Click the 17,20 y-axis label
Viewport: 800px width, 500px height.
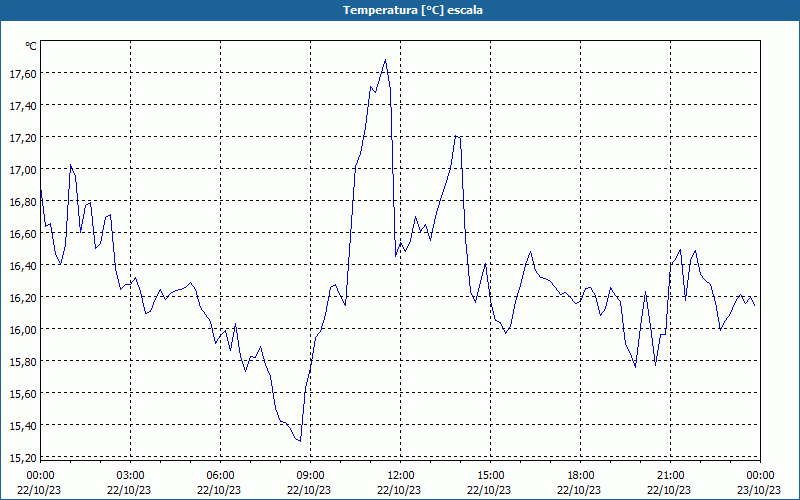click(23, 138)
